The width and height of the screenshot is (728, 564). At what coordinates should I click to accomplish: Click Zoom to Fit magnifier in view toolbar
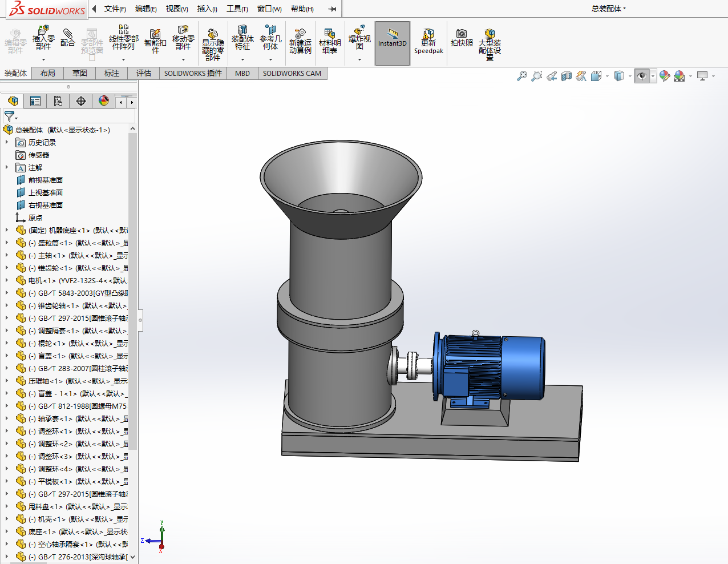click(x=521, y=76)
